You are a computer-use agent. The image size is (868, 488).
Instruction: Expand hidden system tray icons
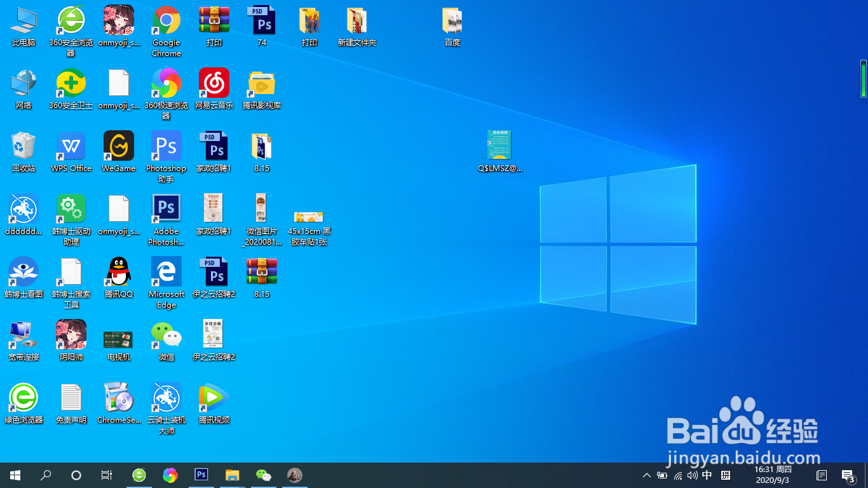point(647,475)
